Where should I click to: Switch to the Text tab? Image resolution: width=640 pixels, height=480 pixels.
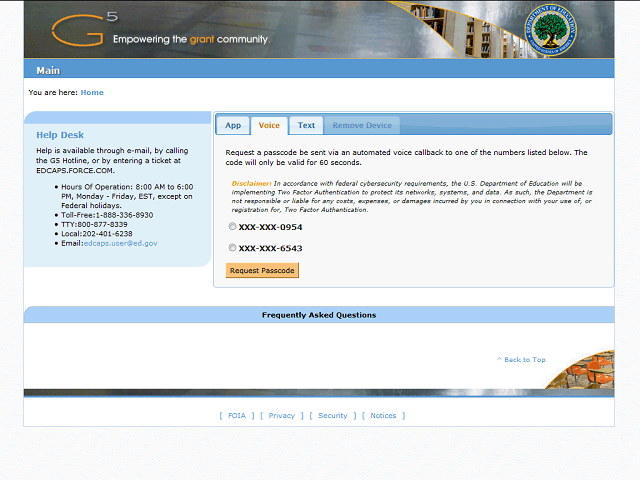[306, 125]
